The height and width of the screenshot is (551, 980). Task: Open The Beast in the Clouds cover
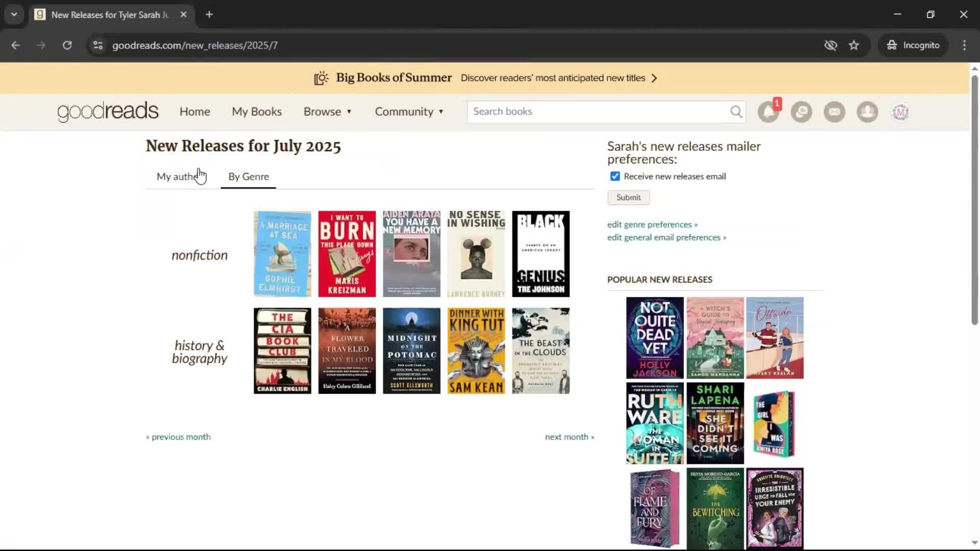pos(541,351)
